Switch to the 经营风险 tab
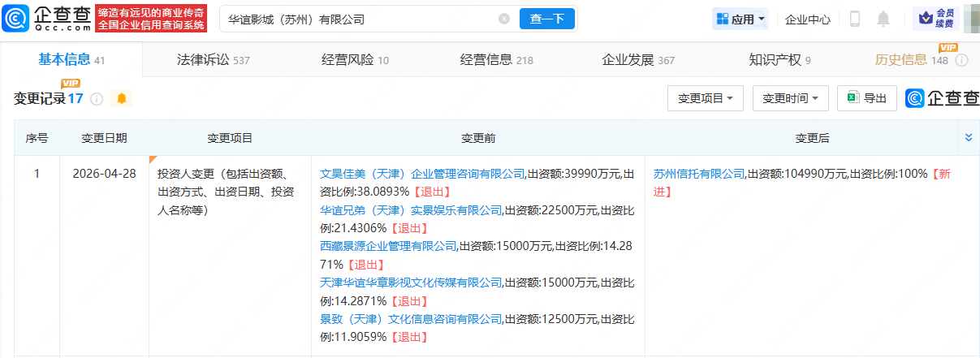 (355, 60)
